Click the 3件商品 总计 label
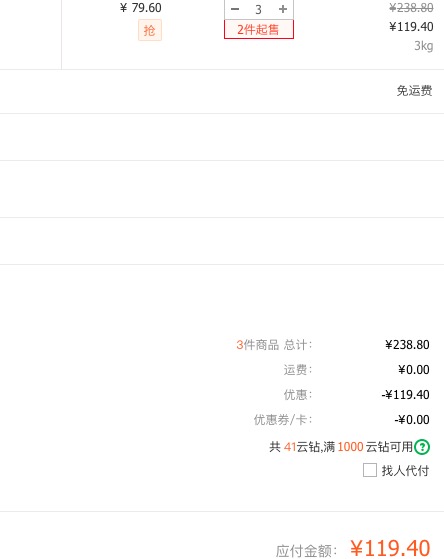This screenshot has width=444, height=559. pyautogui.click(x=274, y=345)
